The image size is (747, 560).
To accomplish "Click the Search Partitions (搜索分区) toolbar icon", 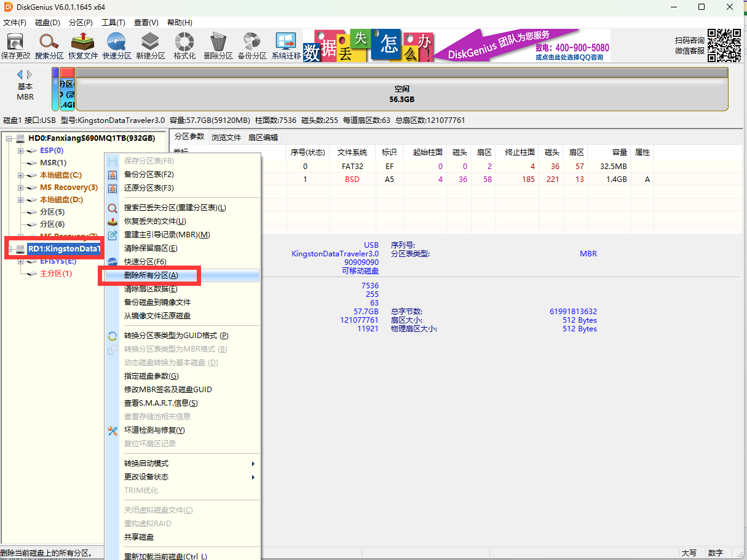I will pyautogui.click(x=49, y=42).
